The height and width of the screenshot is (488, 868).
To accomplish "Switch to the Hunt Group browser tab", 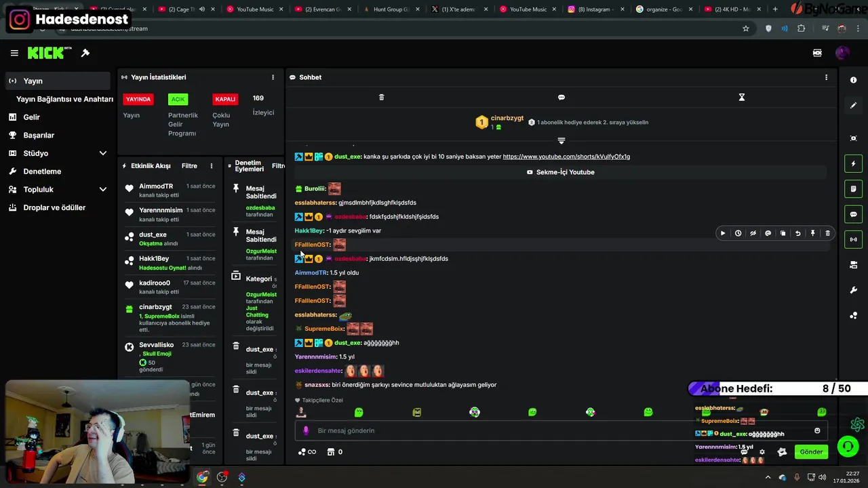I will pyautogui.click(x=387, y=9).
